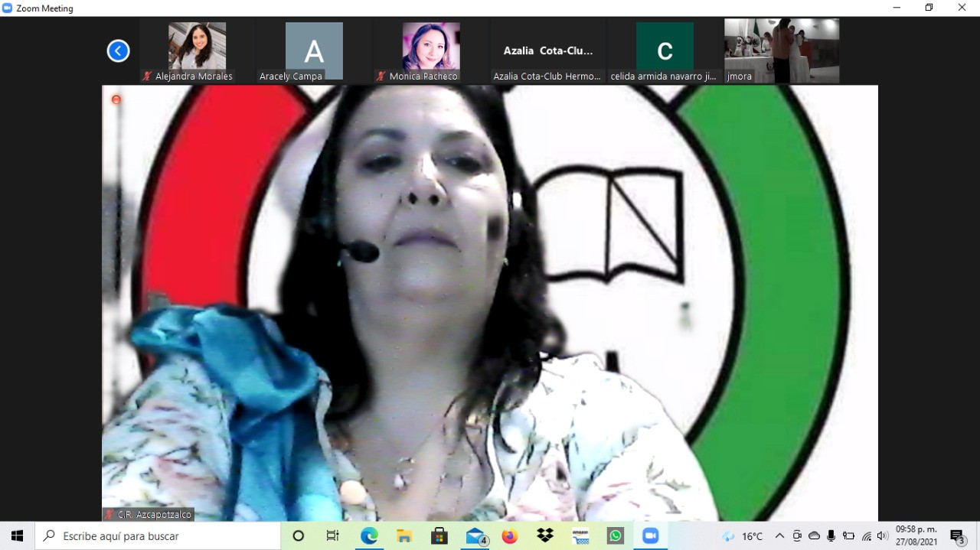Open WhatsApp from the taskbar
Image resolution: width=980 pixels, height=550 pixels.
[616, 536]
